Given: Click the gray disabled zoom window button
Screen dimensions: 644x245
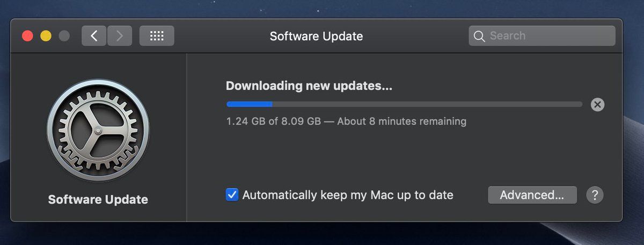Looking at the screenshot, I should pos(64,36).
